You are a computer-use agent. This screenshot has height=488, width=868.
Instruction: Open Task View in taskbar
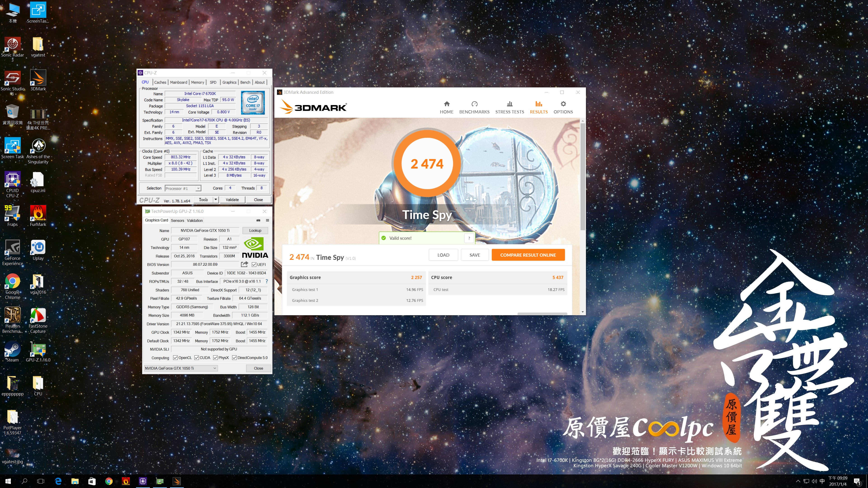40,481
